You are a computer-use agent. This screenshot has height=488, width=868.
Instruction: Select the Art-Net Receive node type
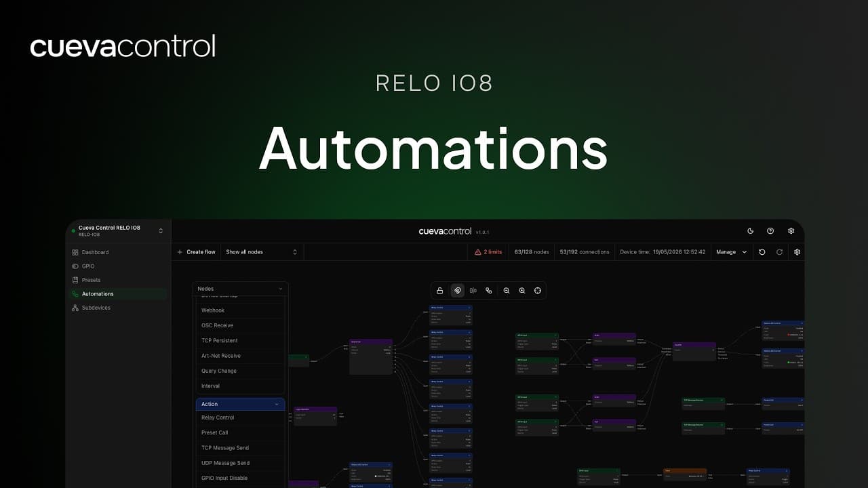[x=240, y=356]
